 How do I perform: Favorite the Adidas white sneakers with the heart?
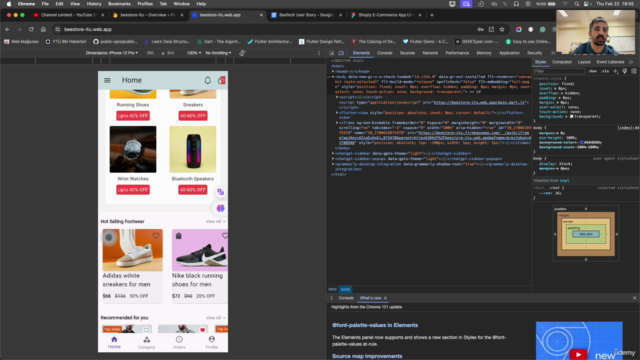pos(156,236)
